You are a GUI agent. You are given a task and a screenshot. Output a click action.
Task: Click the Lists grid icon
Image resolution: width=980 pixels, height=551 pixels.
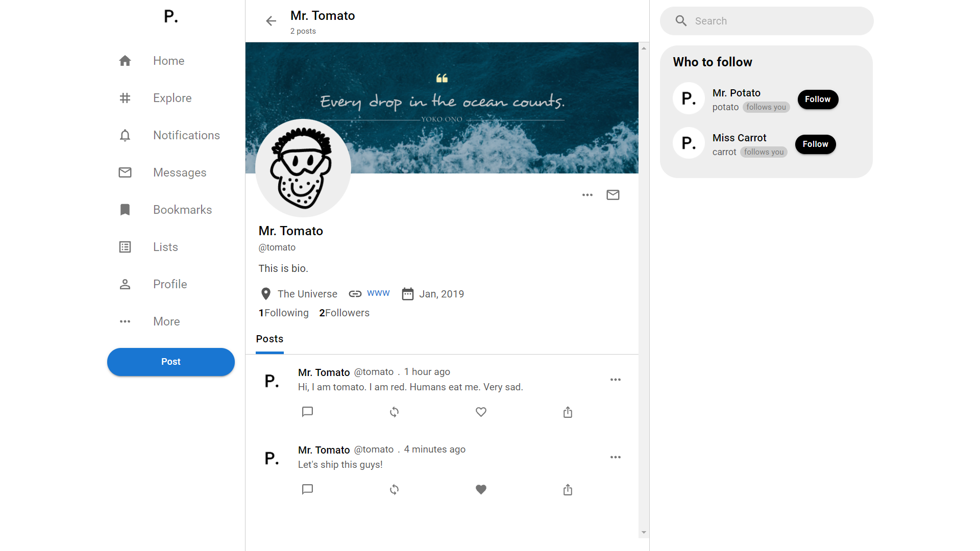coord(125,247)
